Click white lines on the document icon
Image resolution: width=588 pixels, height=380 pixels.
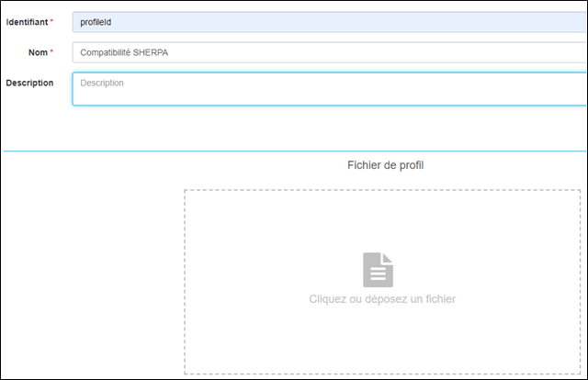(378, 273)
